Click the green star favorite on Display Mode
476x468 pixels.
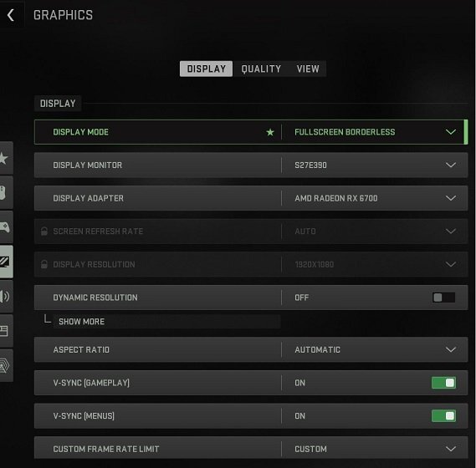point(270,132)
